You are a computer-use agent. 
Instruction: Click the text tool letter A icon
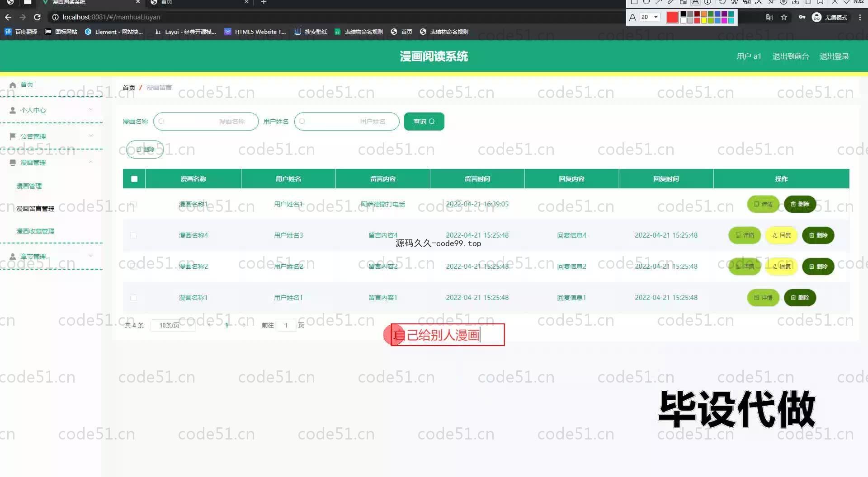tap(632, 17)
